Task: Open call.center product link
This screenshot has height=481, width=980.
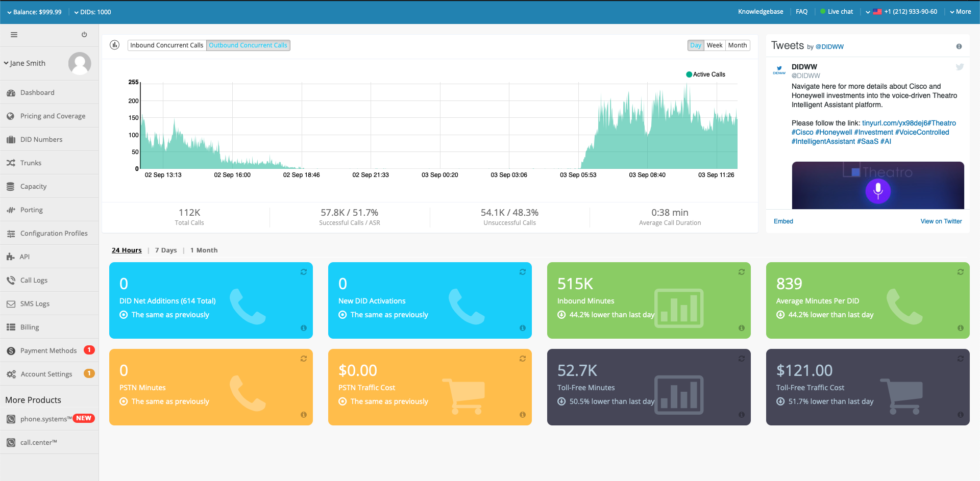Action: tap(50, 442)
